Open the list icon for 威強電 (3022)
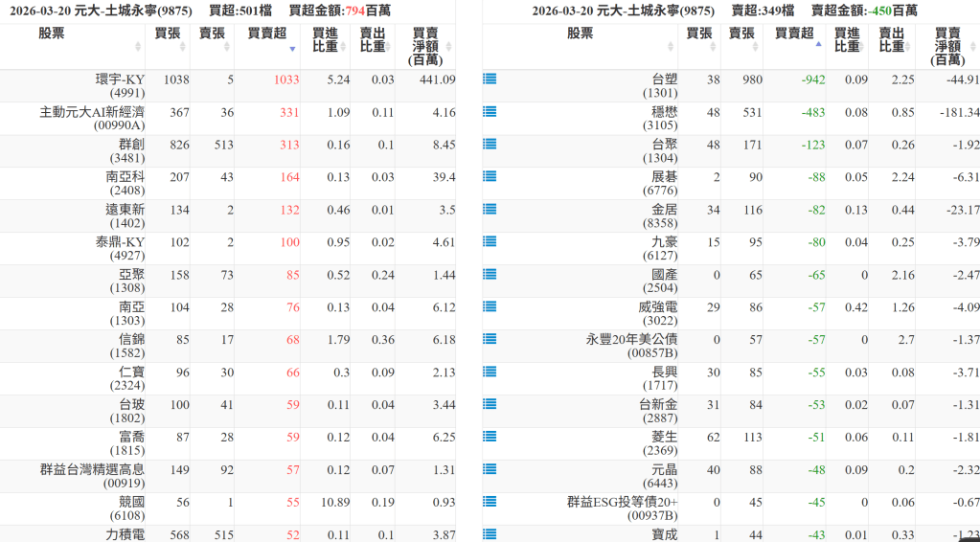This screenshot has height=542, width=980. (490, 307)
